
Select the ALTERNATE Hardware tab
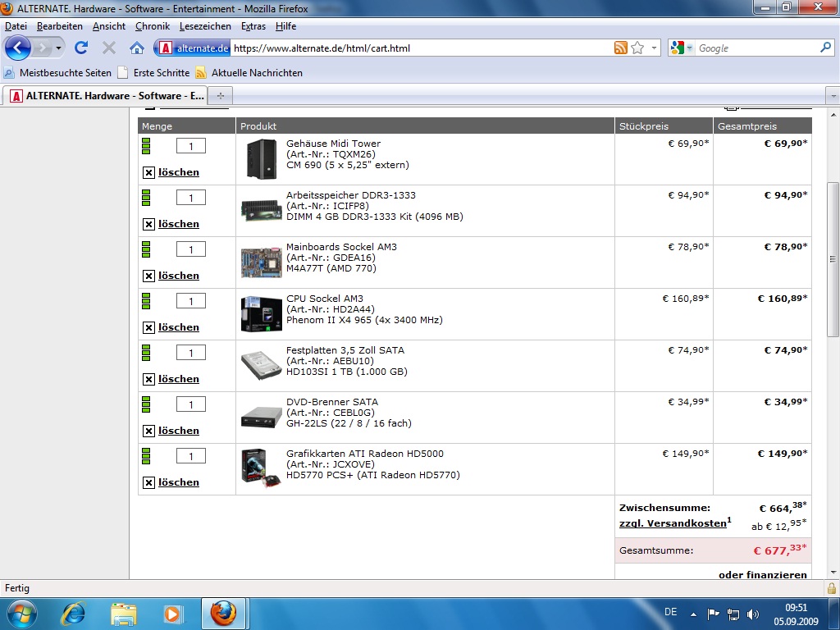coord(105,96)
